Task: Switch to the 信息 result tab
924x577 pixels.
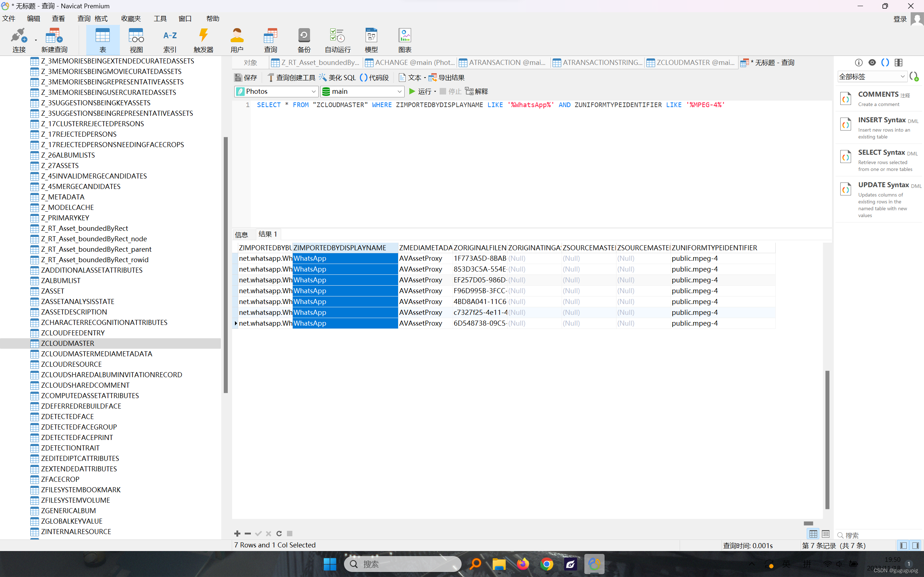Action: click(242, 234)
